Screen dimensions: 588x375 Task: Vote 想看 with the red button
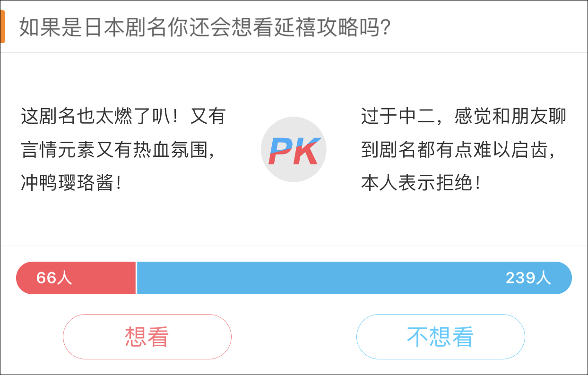[x=147, y=337]
